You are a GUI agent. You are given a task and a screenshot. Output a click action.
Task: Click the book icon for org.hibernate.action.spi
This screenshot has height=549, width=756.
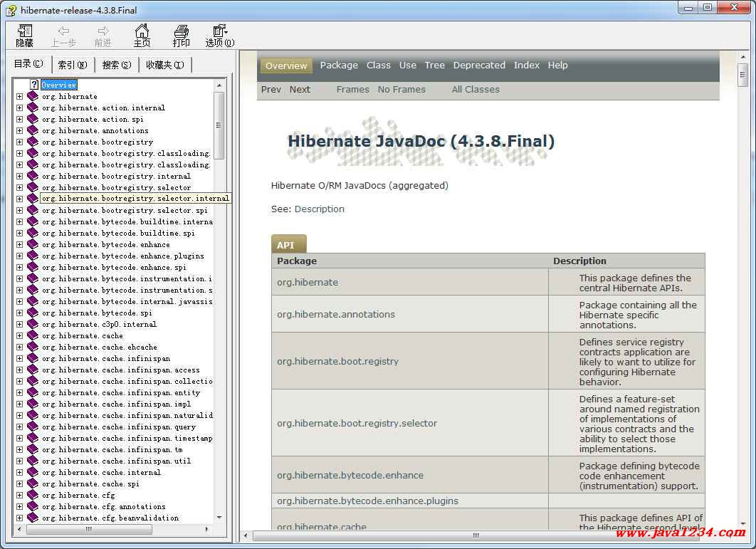[32, 119]
